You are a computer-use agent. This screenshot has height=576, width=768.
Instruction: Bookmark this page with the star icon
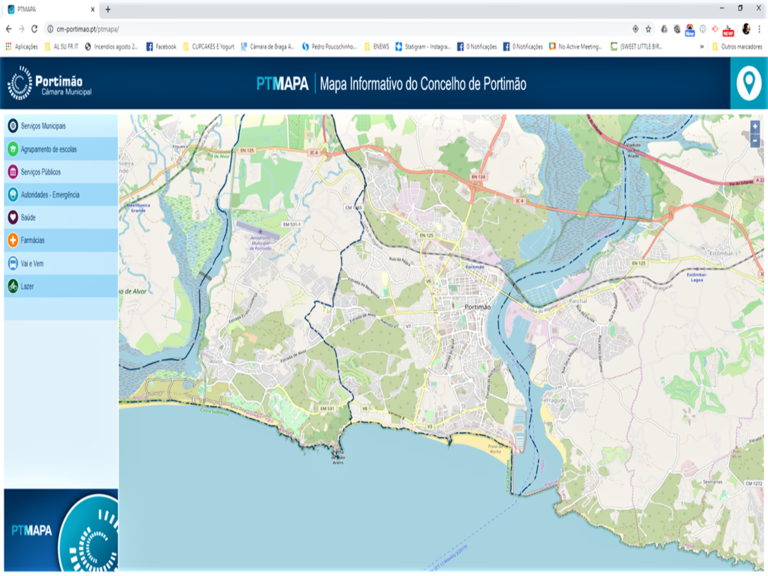pyautogui.click(x=648, y=29)
